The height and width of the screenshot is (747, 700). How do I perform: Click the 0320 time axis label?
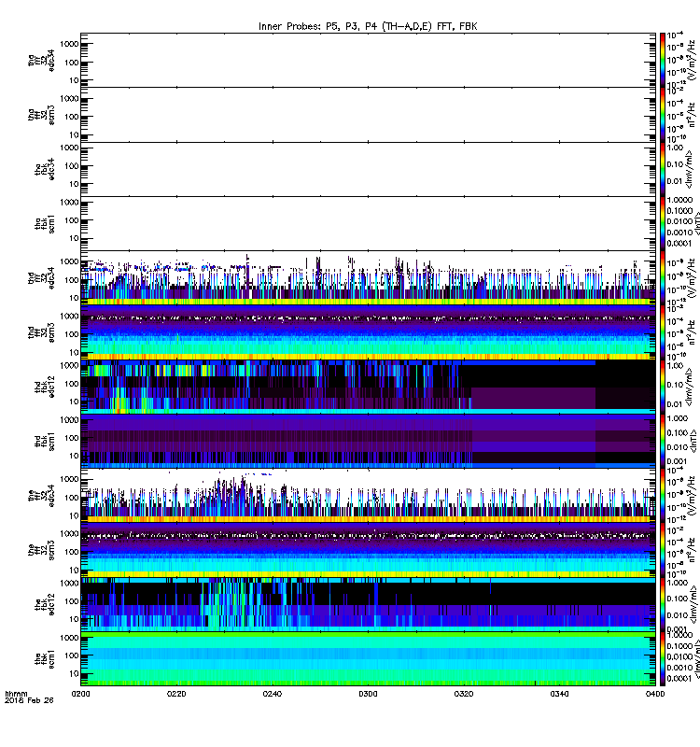click(x=464, y=694)
